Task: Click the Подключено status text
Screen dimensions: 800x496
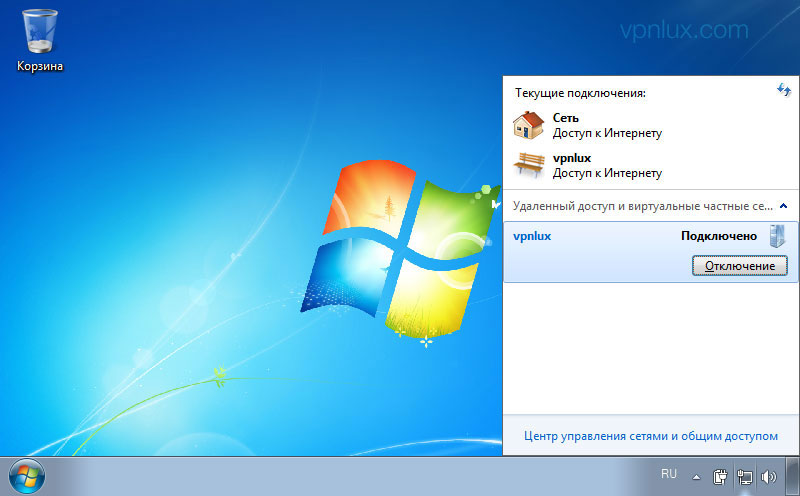Action: [x=719, y=236]
